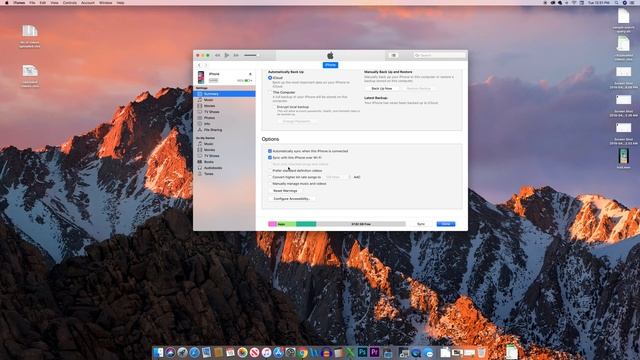Screen dimensions: 640x360
Task: Click the Back Up Now button
Action: tap(382, 88)
